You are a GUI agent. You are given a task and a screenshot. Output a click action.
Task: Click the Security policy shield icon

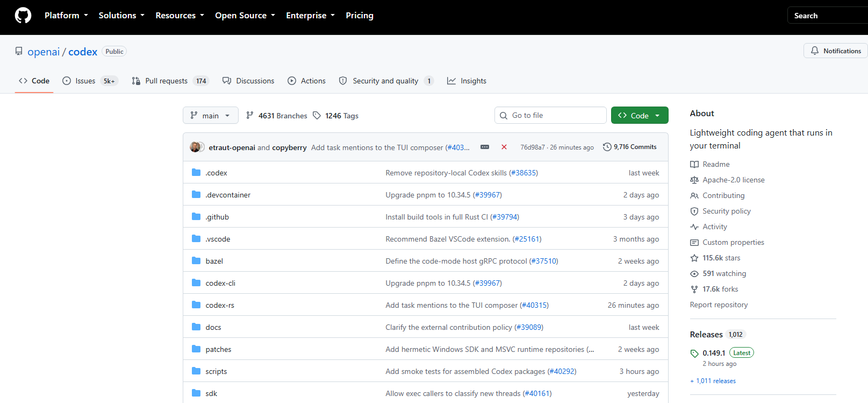694,211
